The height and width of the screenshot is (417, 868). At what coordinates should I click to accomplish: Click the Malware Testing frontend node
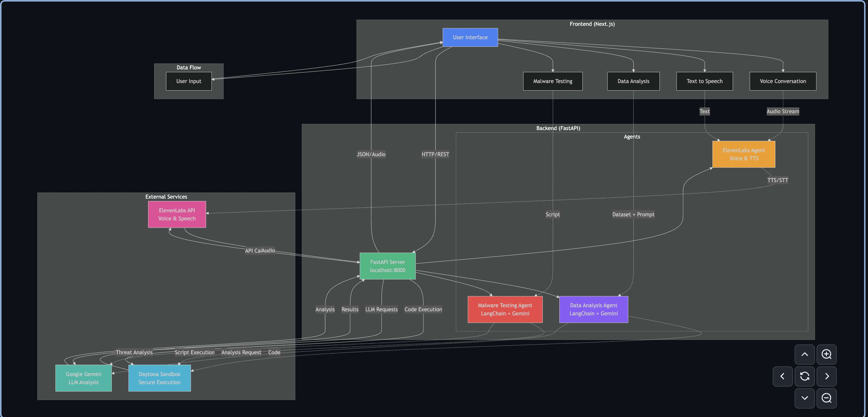coord(553,81)
